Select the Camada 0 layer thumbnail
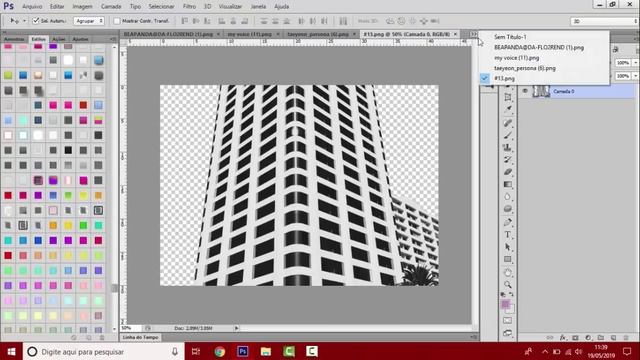The image size is (640, 360). [541, 91]
